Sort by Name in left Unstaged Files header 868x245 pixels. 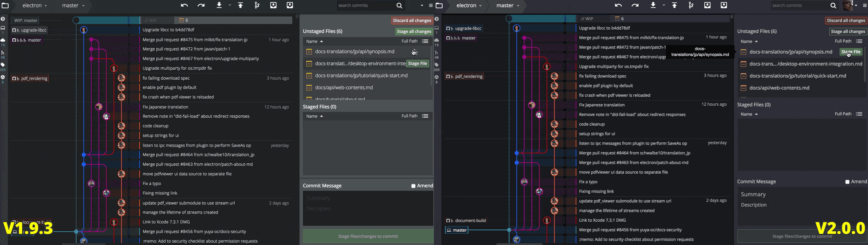coord(315,41)
